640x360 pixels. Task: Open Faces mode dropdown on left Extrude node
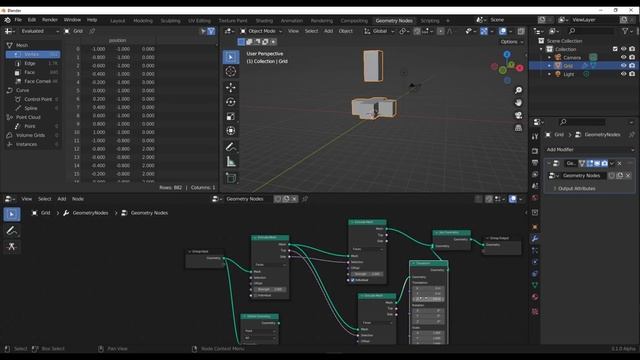(270, 264)
